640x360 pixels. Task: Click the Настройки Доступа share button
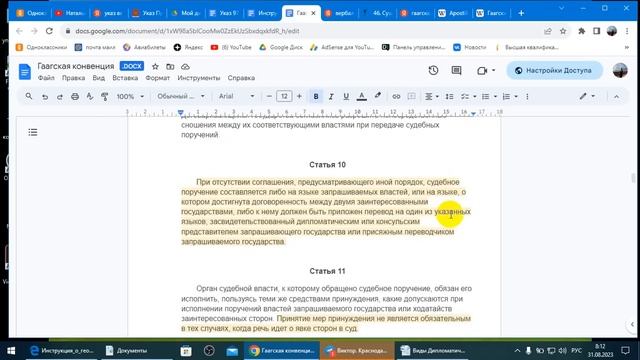pyautogui.click(x=554, y=70)
